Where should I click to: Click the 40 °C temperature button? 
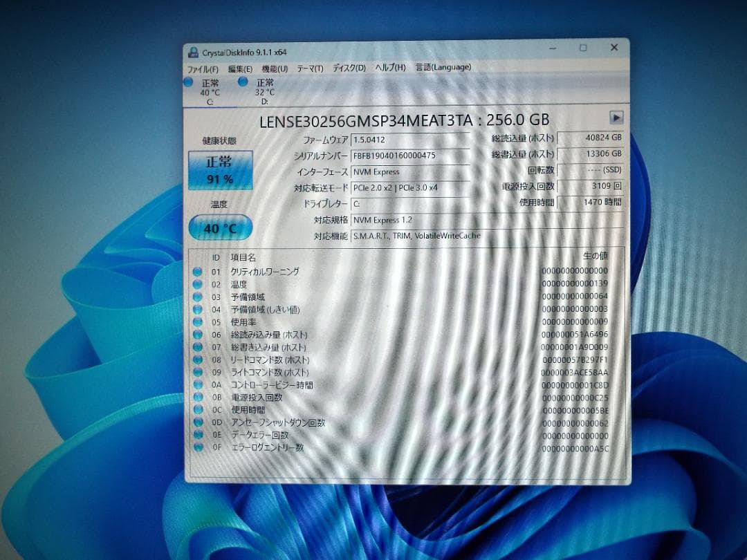point(220,227)
